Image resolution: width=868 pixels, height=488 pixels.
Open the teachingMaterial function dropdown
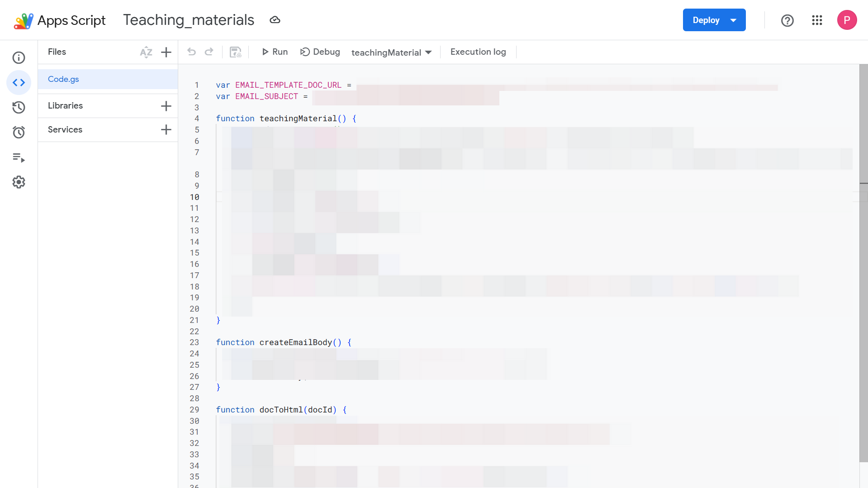click(x=392, y=52)
